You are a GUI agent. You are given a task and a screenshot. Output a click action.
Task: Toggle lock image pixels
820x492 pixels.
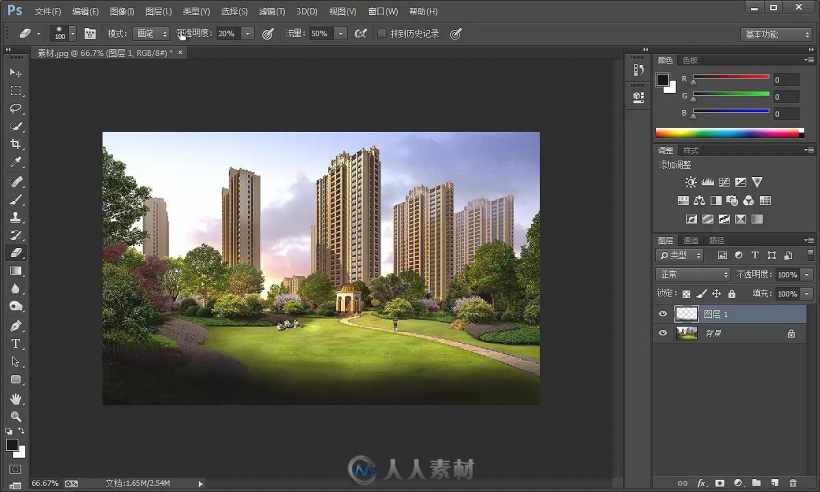pyautogui.click(x=701, y=294)
